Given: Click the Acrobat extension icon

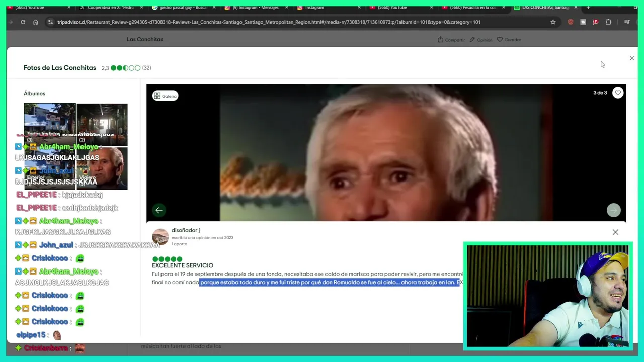Looking at the screenshot, I should (x=595, y=22).
